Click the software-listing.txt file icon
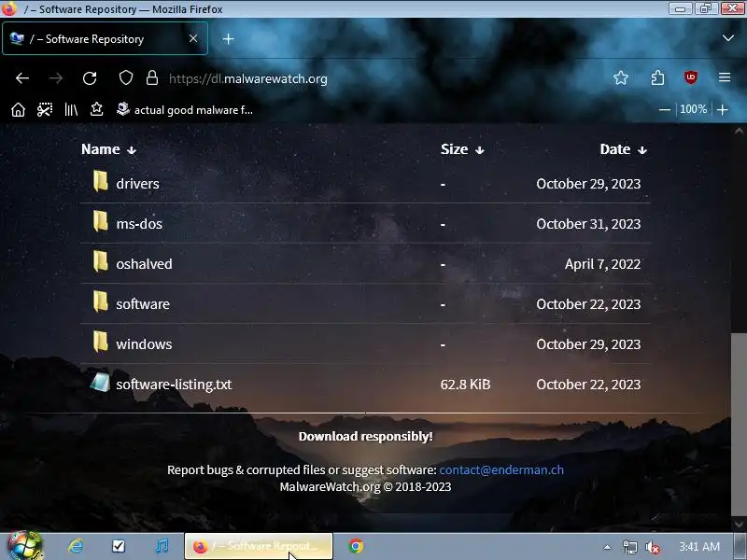 [x=100, y=382]
